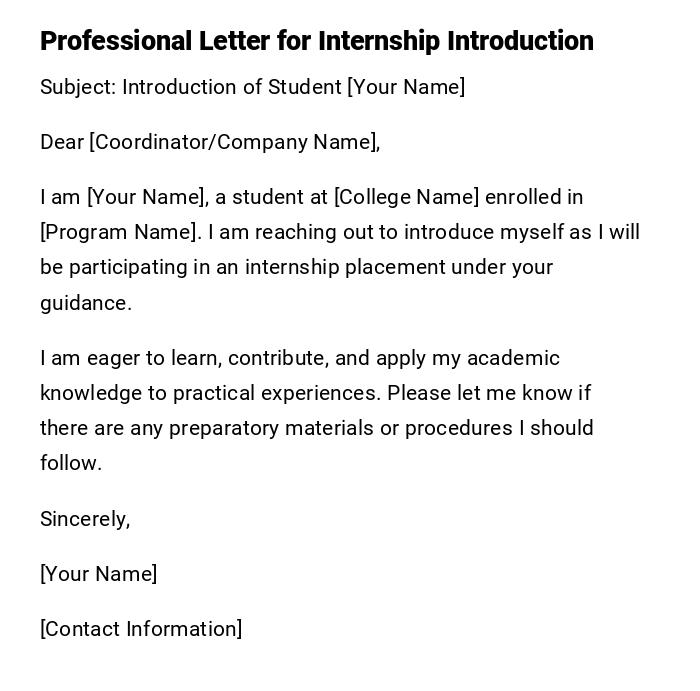Screen dimensions: 700x691
Task: Click the word Dear in the salutation
Action: (62, 142)
